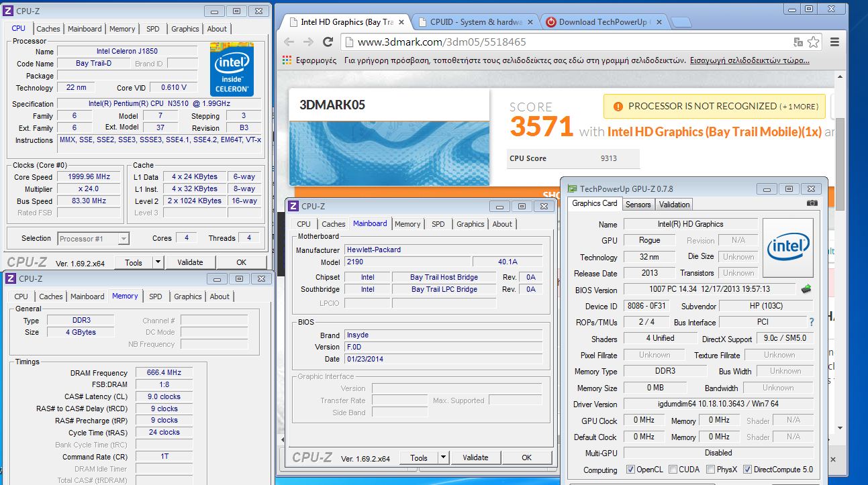
Task: Expand Tools arrow in CPU-Z processor info window
Action: point(158,262)
